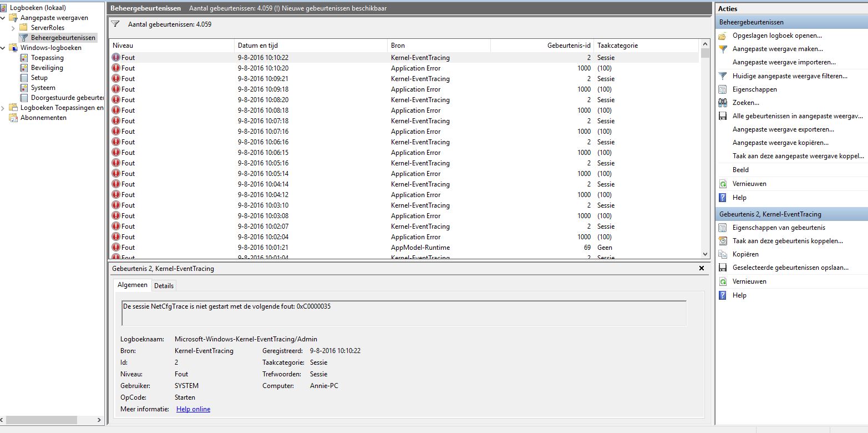Click the Windows-logboeken folder icon

13,48
